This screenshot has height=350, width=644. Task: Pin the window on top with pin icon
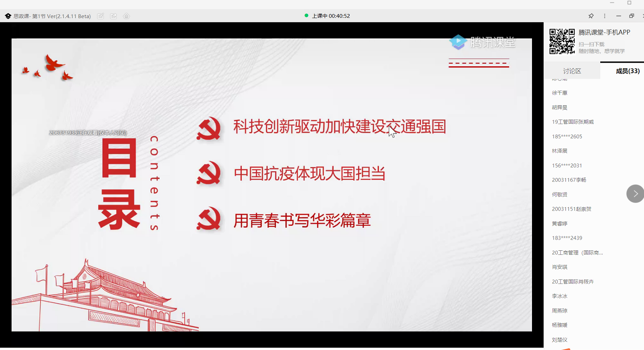[x=591, y=16]
